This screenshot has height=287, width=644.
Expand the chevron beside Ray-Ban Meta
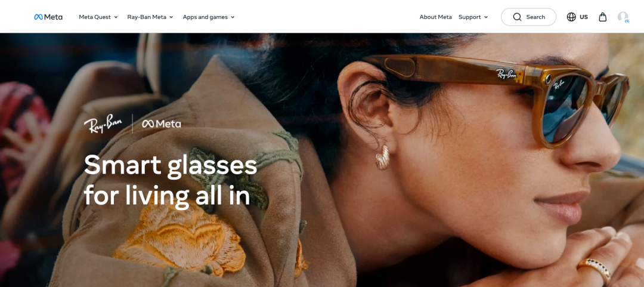171,17
